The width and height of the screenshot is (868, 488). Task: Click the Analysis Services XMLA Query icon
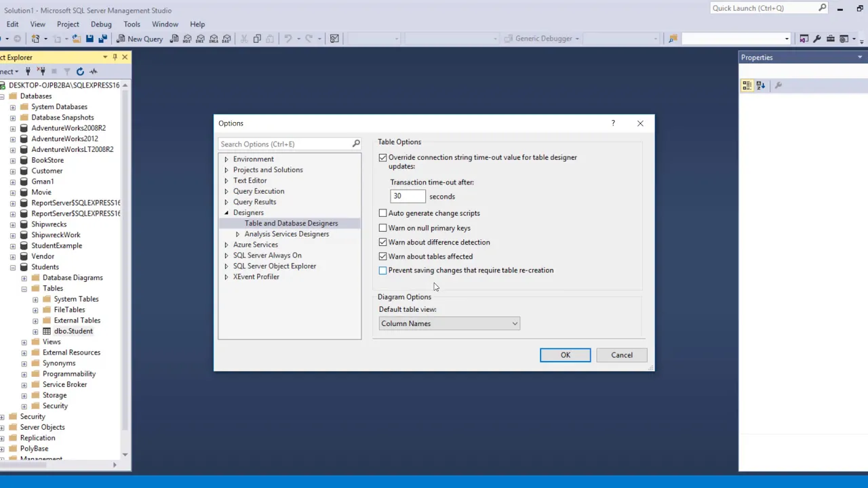point(214,39)
